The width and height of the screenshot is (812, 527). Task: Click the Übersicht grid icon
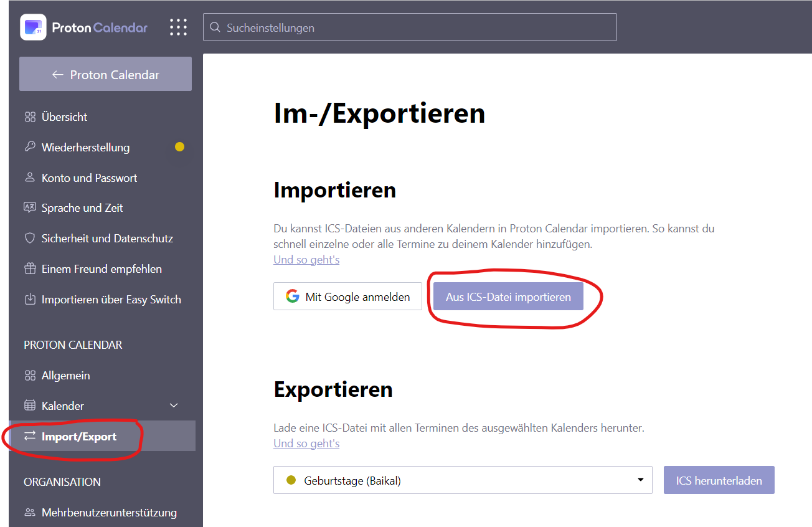(30, 117)
